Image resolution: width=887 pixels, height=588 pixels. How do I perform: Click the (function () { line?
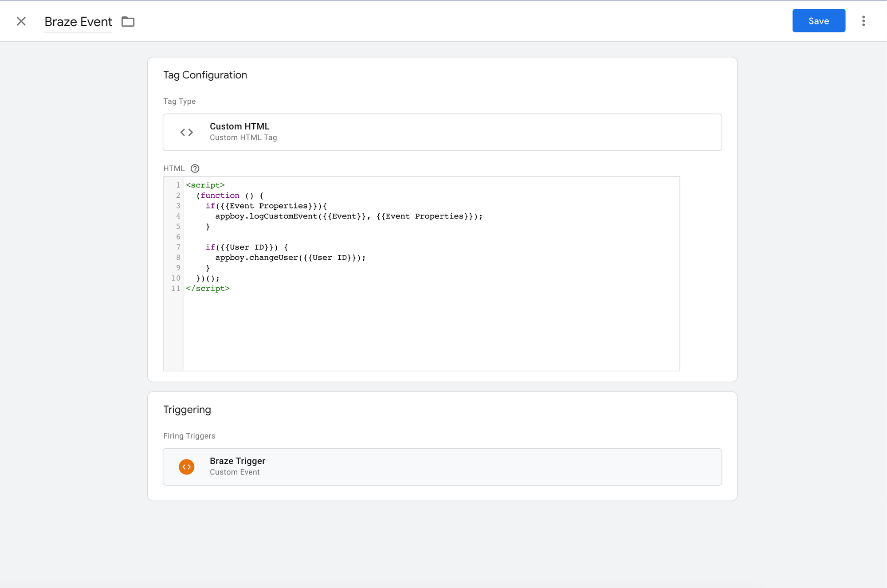pyautogui.click(x=230, y=196)
